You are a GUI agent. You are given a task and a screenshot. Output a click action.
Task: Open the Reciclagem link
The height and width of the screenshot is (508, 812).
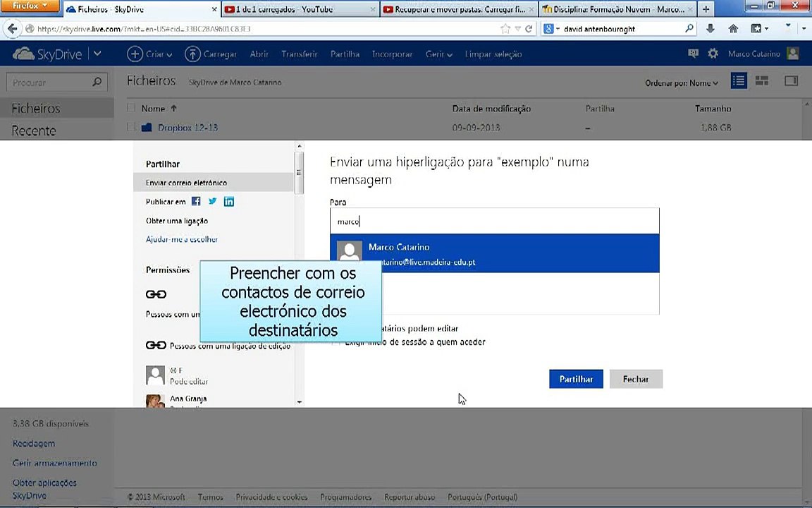pos(34,443)
